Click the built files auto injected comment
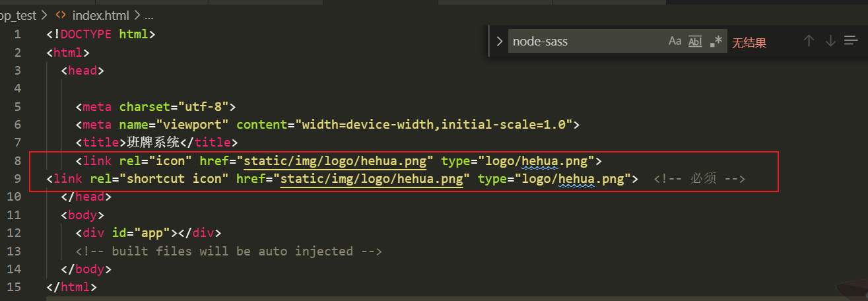The height and width of the screenshot is (301, 868). coord(229,251)
